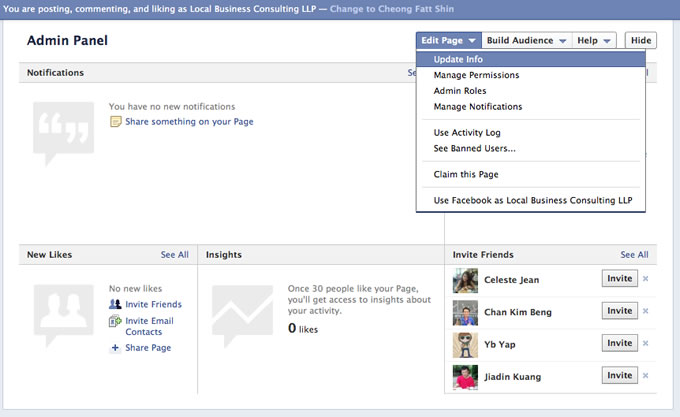
Task: Open Invite Email Contacts link
Action: 150,326
